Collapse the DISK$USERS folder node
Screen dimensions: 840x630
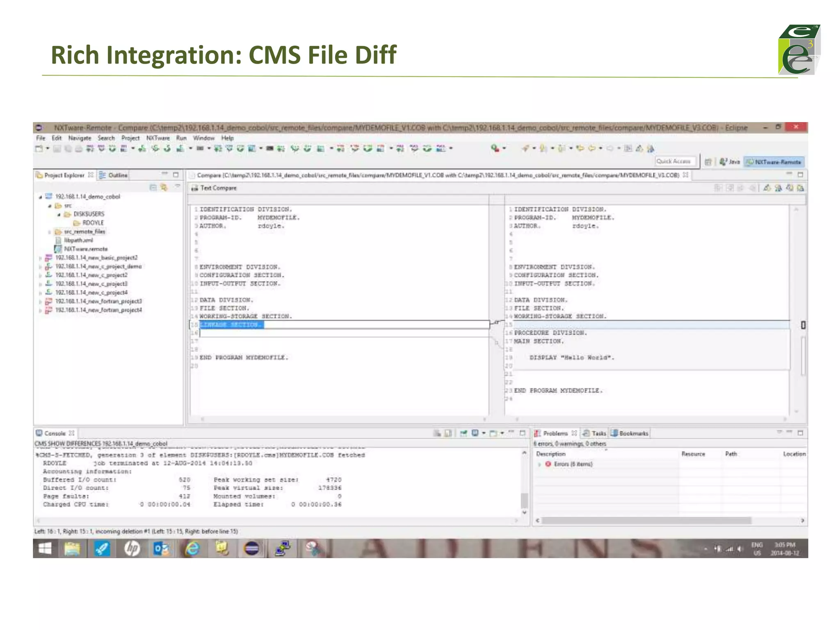[x=59, y=215]
